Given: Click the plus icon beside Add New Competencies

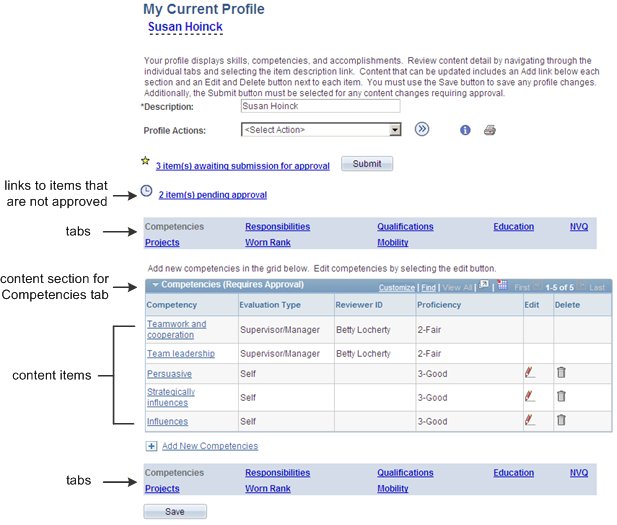Looking at the screenshot, I should (x=151, y=446).
